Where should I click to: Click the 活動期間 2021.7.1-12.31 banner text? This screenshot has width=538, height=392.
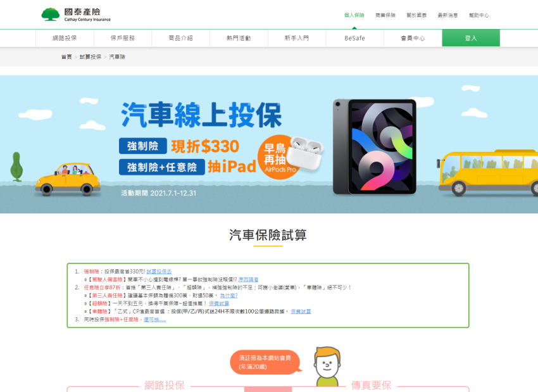click(x=158, y=193)
